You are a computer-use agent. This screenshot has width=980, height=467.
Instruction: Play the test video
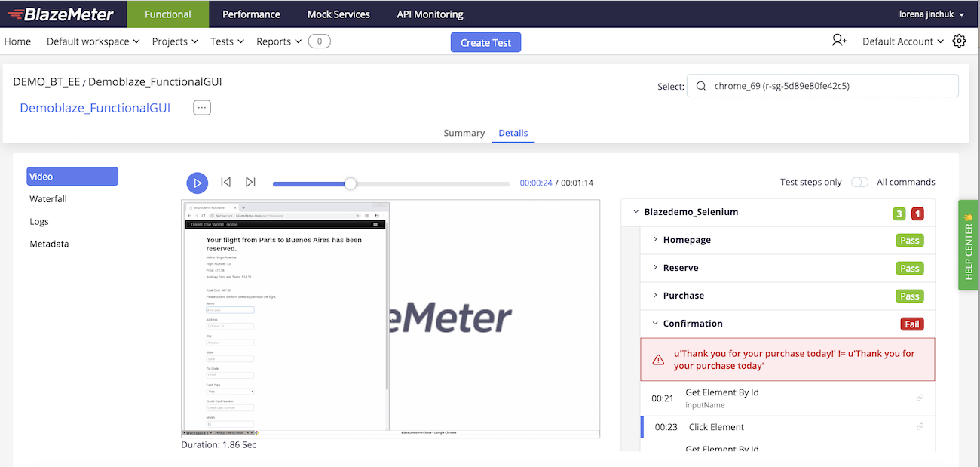click(x=197, y=183)
